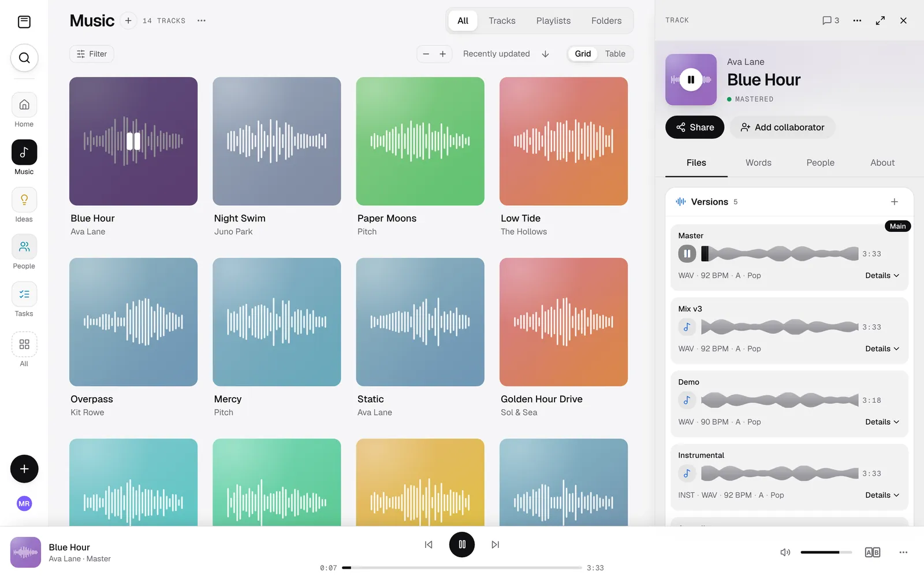Skip to next track in player
Viewport: 924px width, 578px height.
click(495, 544)
